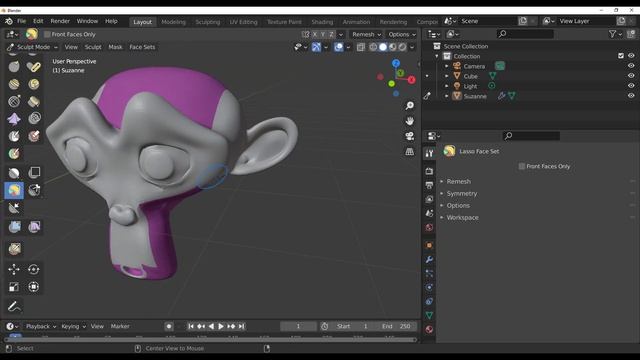The height and width of the screenshot is (360, 640).
Task: Enable Front Faces Only in properties panel
Action: click(x=522, y=166)
